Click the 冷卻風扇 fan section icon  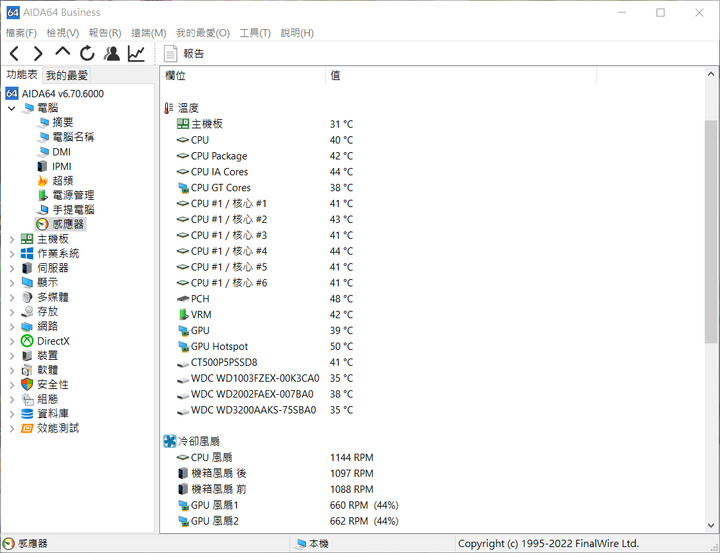click(169, 441)
